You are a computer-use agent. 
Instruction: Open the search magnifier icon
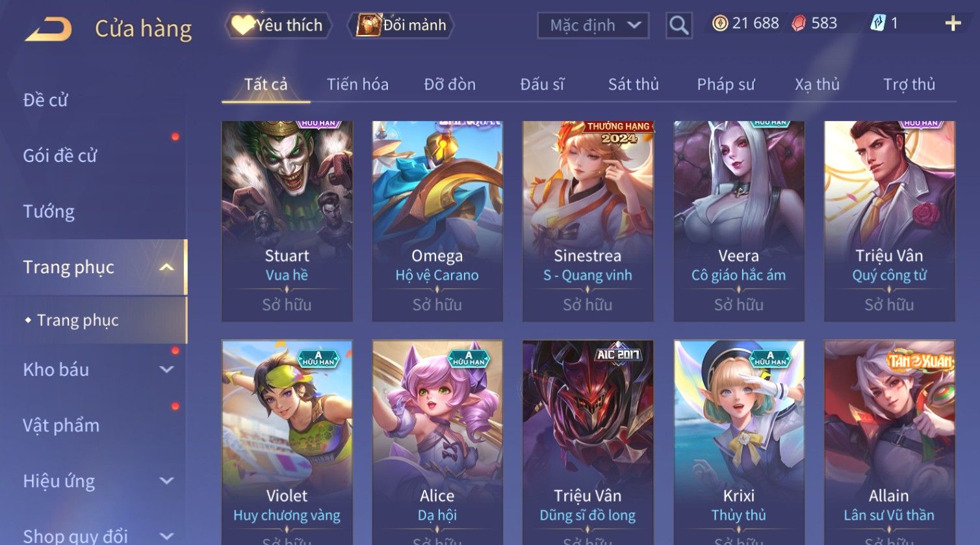pos(678,26)
